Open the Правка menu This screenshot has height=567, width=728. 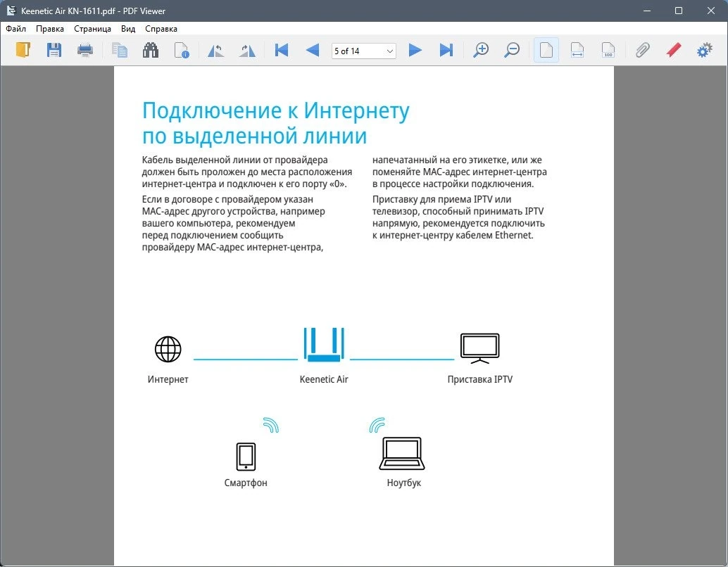coord(50,29)
